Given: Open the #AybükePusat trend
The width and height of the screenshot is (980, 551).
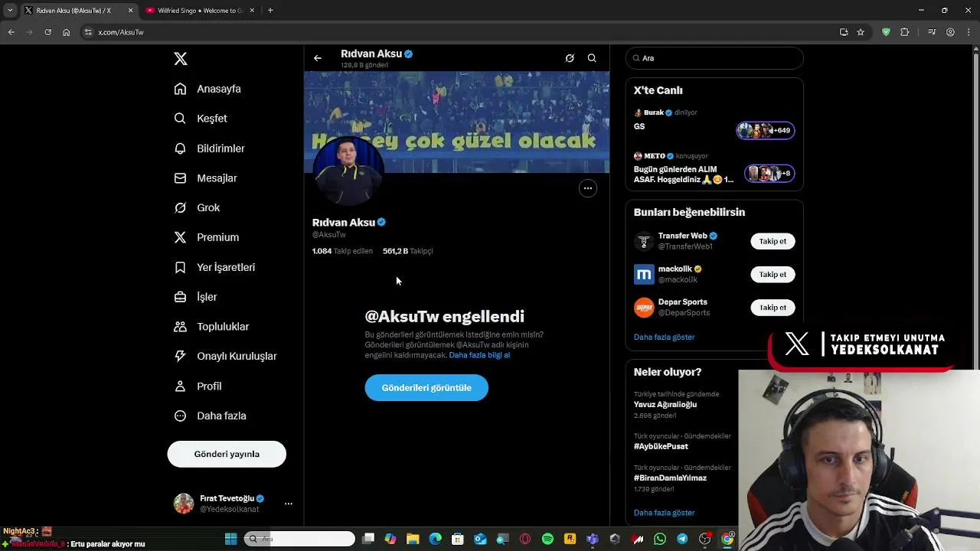Looking at the screenshot, I should click(661, 446).
